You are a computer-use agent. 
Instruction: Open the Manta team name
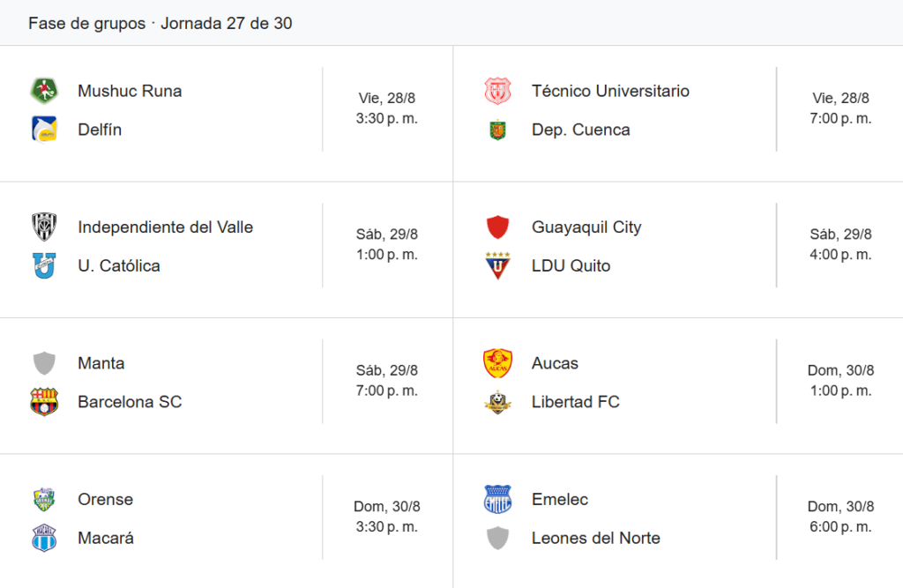tap(101, 363)
